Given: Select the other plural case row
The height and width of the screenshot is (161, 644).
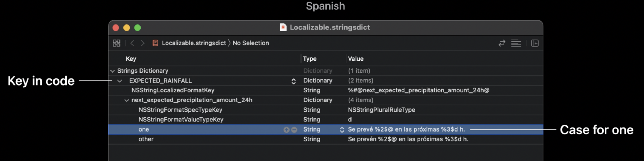Looking at the screenshot, I should point(326,139).
